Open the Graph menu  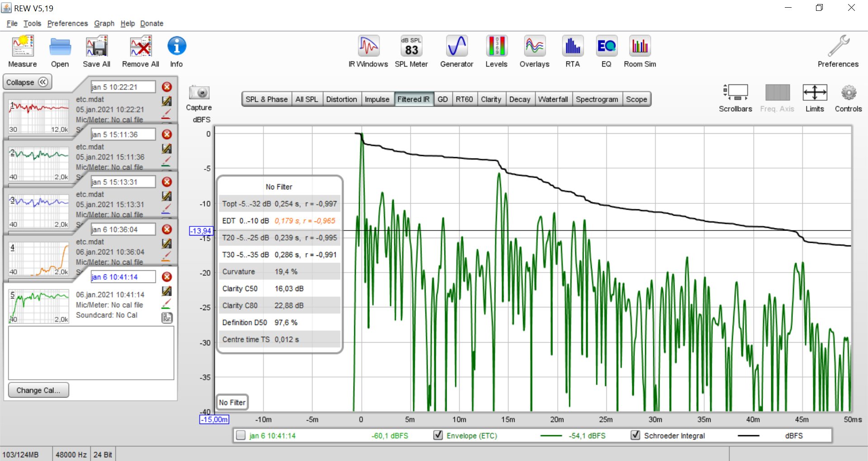pyautogui.click(x=104, y=24)
